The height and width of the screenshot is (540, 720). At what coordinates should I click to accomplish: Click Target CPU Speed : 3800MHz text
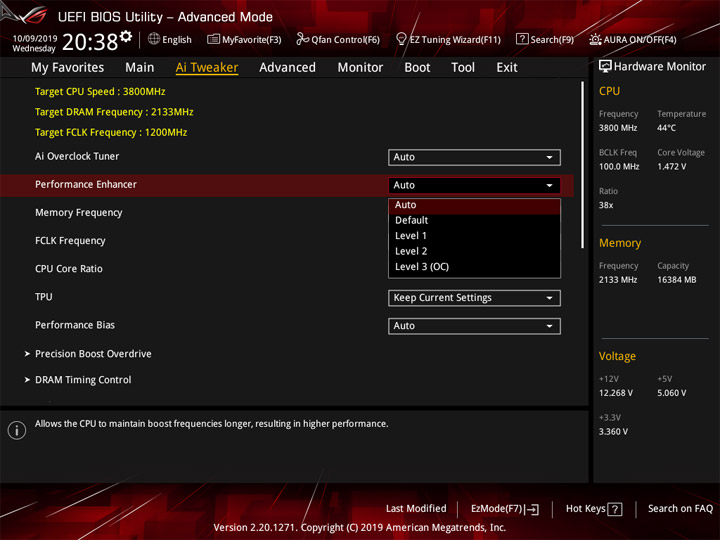pos(100,91)
